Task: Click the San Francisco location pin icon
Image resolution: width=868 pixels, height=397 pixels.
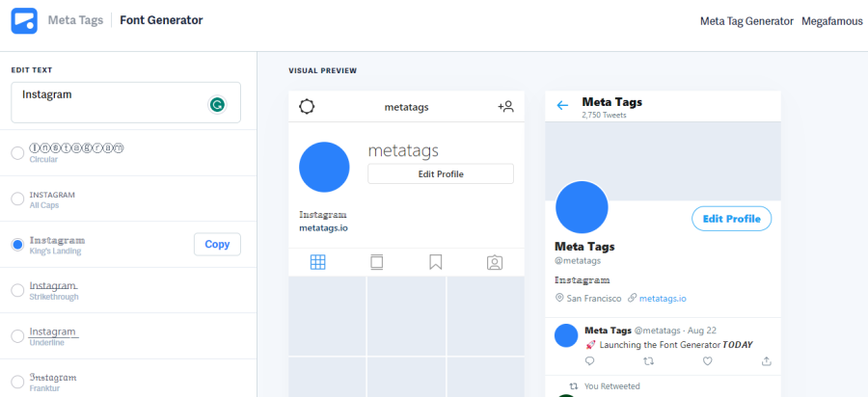Action: [x=559, y=298]
